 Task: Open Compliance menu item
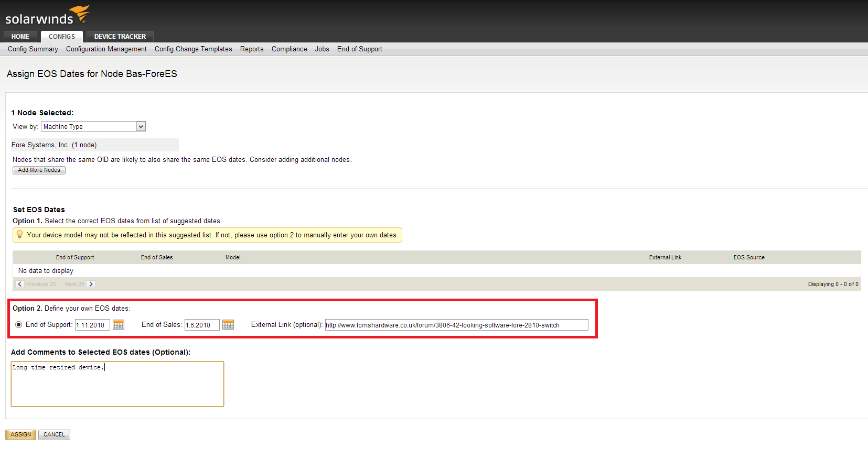point(290,49)
